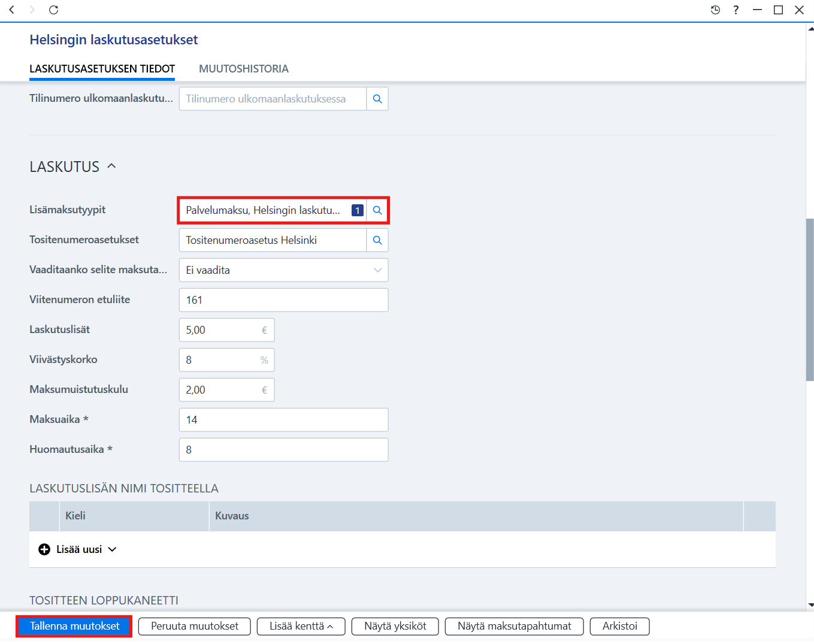
Task: Search icon for Tilinumero ulkomaanlaskutuksessa field
Action: 377,99
